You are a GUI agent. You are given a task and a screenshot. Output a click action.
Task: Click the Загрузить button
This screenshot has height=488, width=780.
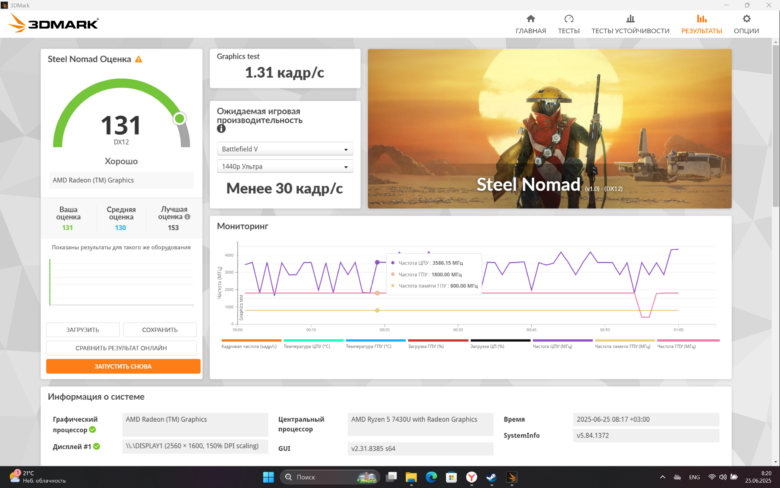(x=83, y=330)
